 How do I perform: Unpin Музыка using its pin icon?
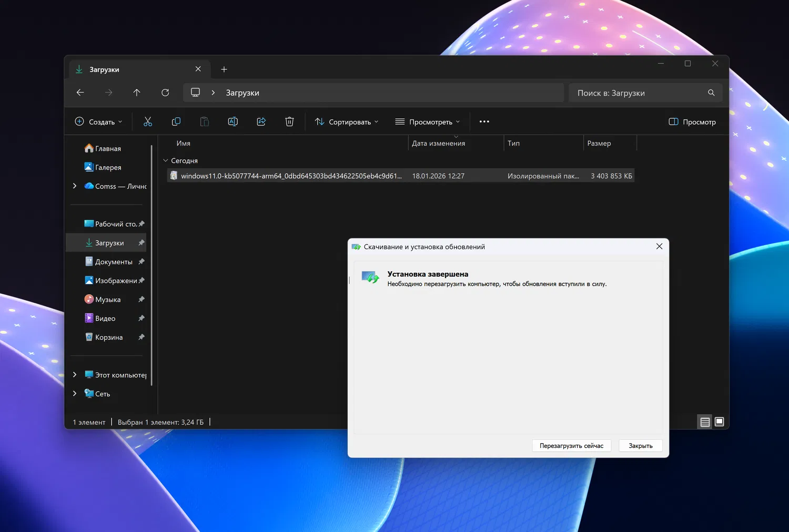141,300
